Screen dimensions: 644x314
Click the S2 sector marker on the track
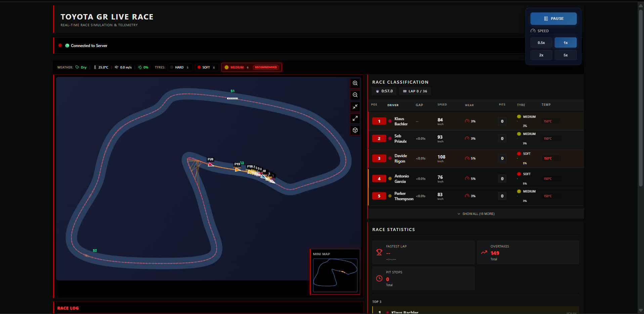click(95, 251)
